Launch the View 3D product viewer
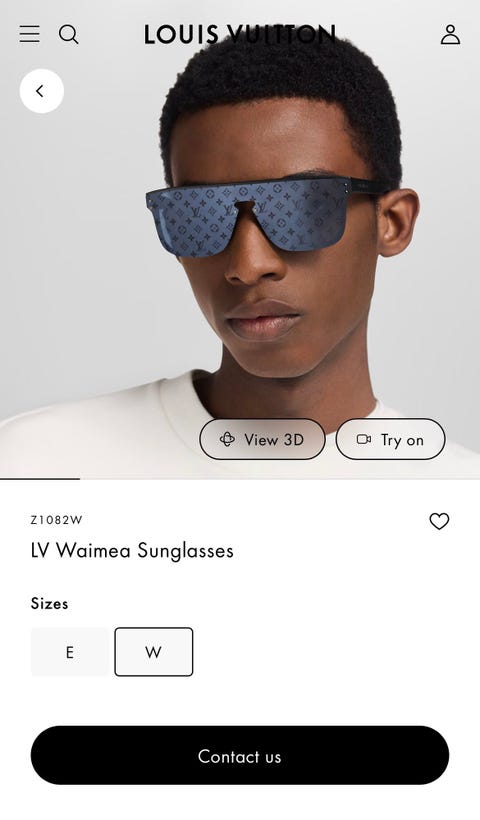 coord(262,439)
